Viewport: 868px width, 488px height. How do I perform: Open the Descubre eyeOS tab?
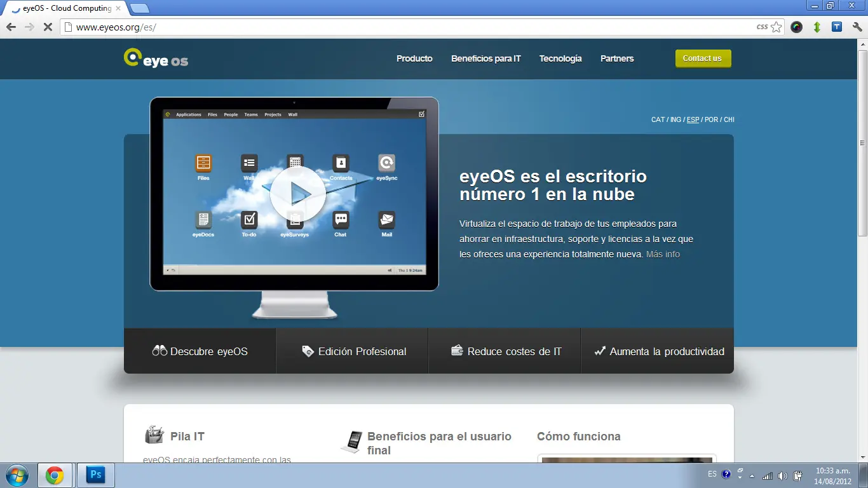click(x=200, y=351)
